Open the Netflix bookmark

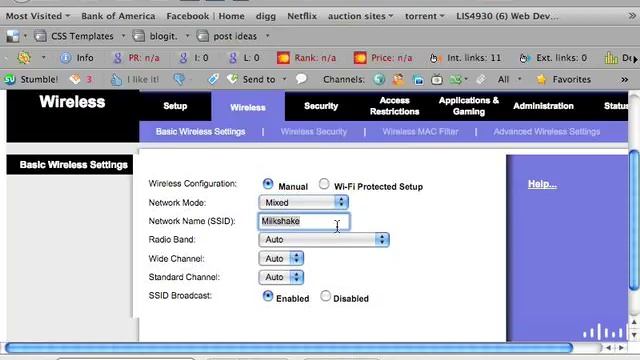coord(302,16)
